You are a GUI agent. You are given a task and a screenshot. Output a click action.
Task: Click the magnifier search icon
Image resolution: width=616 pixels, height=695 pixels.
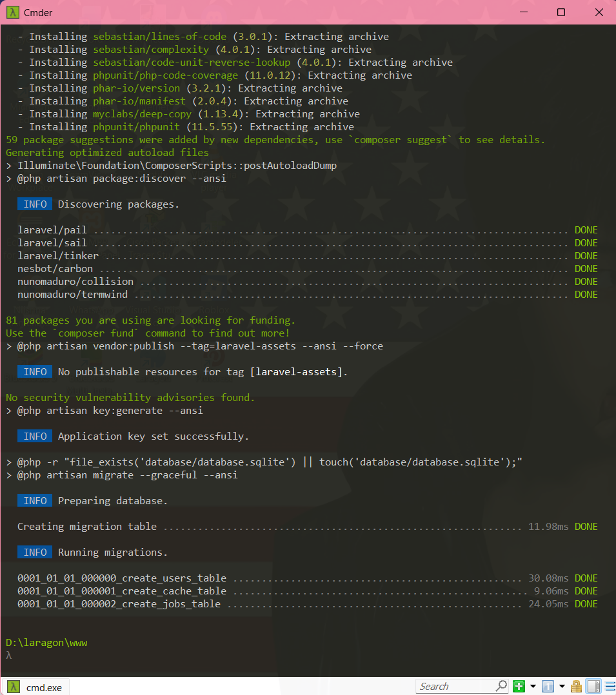[501, 687]
